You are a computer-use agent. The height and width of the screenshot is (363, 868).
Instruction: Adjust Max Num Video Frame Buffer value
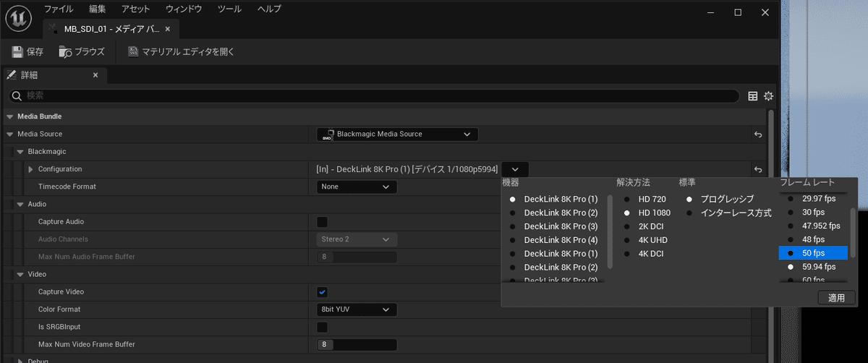click(x=357, y=345)
